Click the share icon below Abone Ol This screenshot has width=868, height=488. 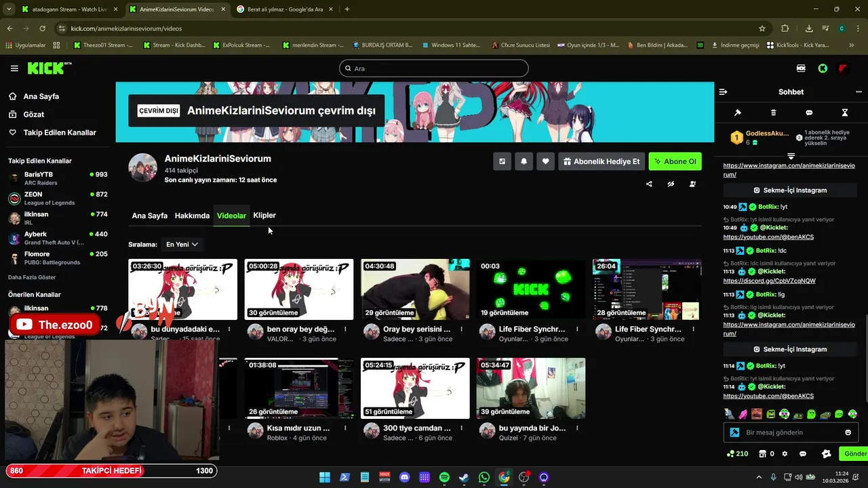click(649, 184)
